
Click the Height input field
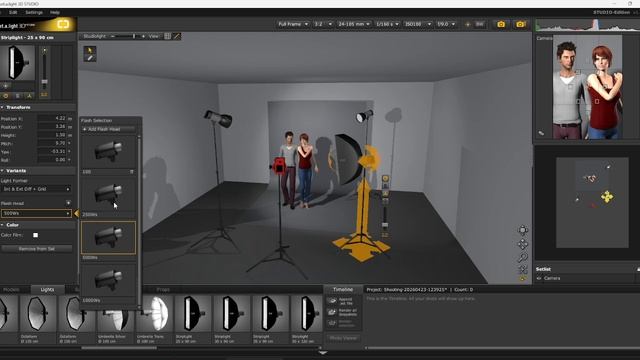click(52, 135)
